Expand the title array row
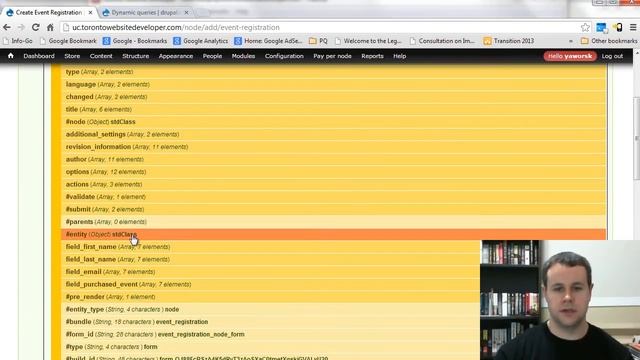640x360 pixels. coord(333,109)
